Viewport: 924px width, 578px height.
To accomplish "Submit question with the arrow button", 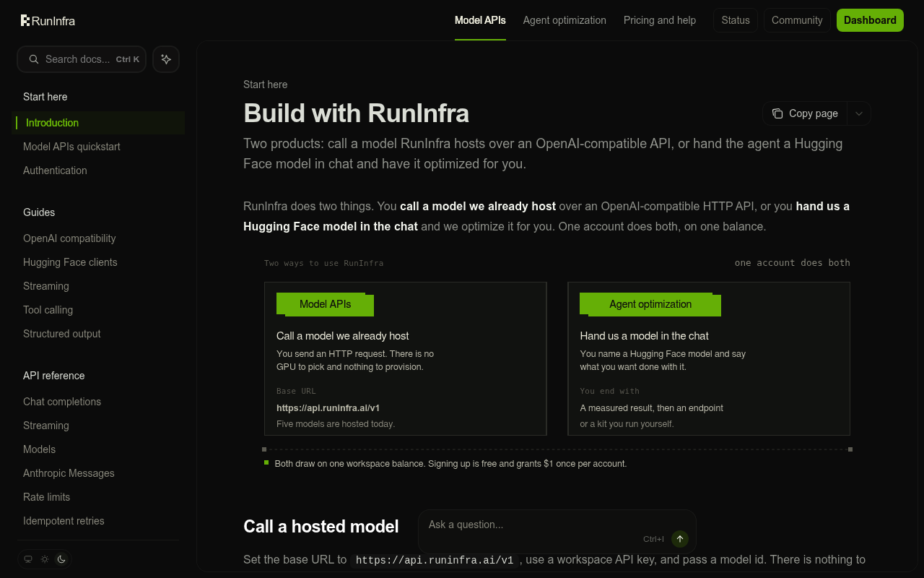I will [680, 539].
